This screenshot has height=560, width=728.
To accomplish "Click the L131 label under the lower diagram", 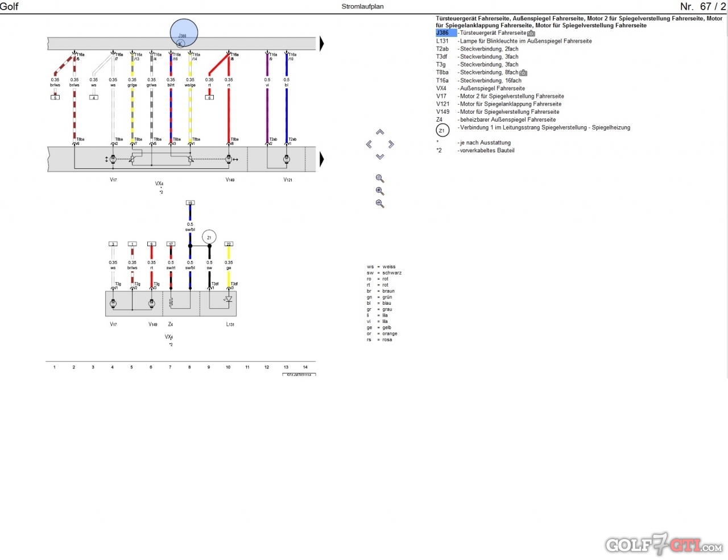I will [x=230, y=325].
